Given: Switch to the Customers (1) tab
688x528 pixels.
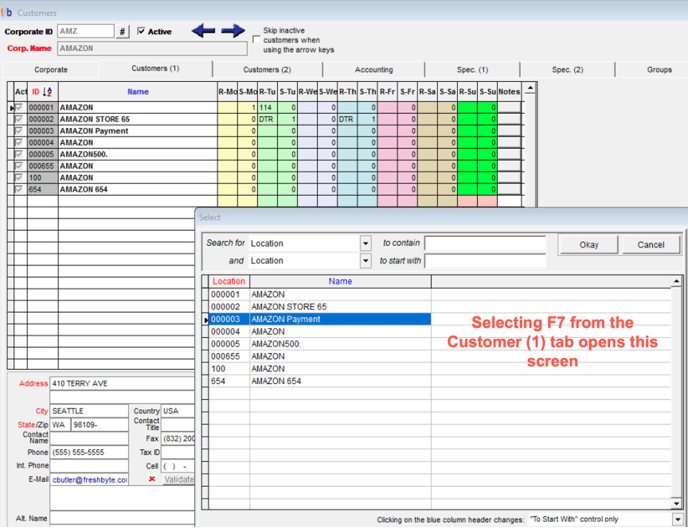Looking at the screenshot, I should [x=155, y=68].
